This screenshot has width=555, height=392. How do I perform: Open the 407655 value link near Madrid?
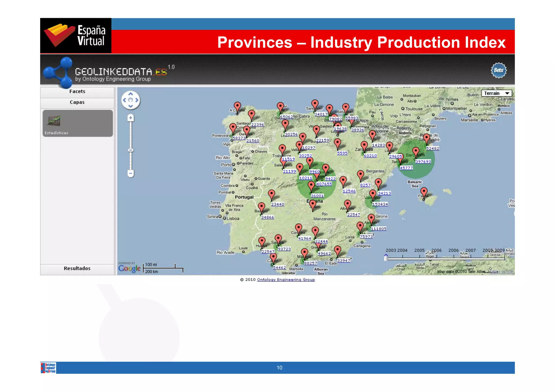tap(324, 184)
